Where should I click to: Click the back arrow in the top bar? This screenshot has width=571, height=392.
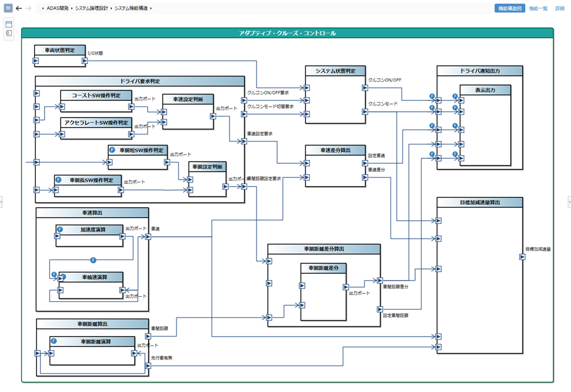19,9
